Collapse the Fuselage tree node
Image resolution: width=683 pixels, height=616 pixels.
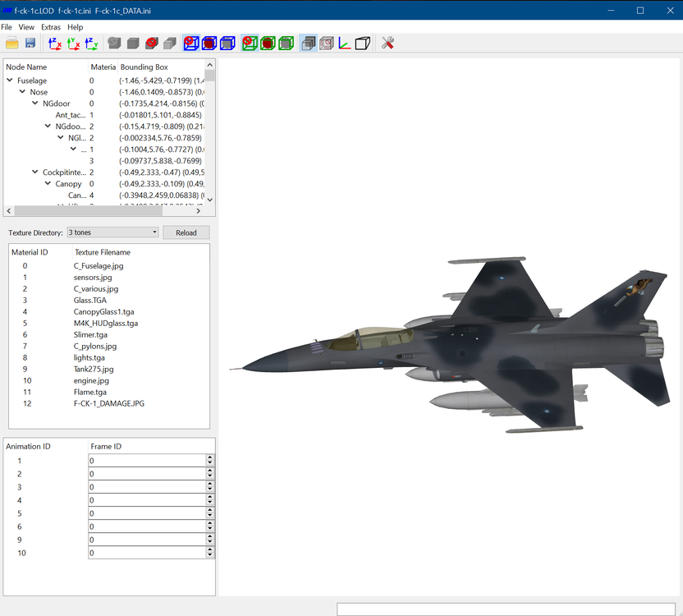[10, 80]
